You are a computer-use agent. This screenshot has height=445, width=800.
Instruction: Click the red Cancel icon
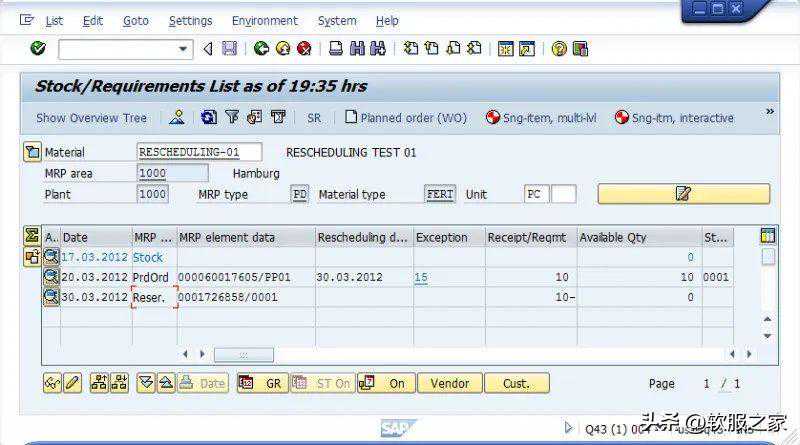[304, 48]
